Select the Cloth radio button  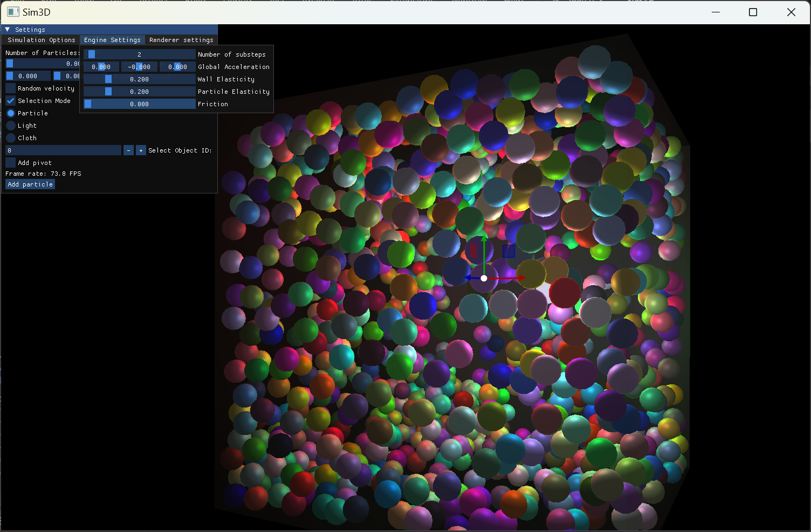[x=11, y=138]
